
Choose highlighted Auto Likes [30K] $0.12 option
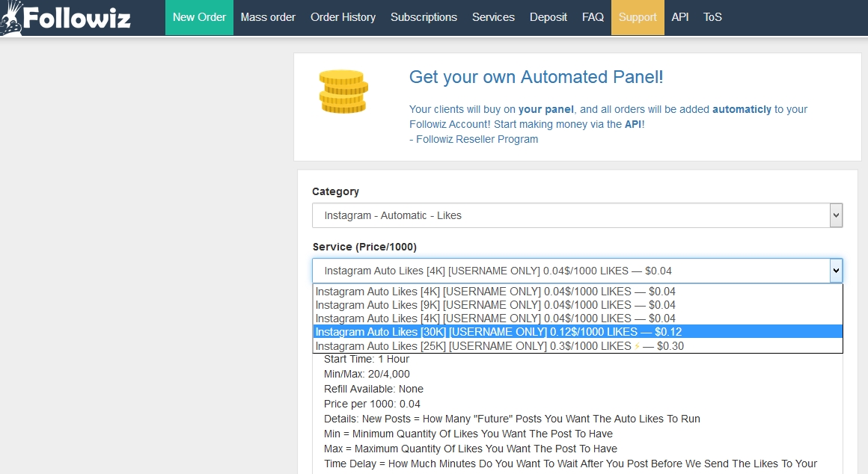(x=578, y=332)
